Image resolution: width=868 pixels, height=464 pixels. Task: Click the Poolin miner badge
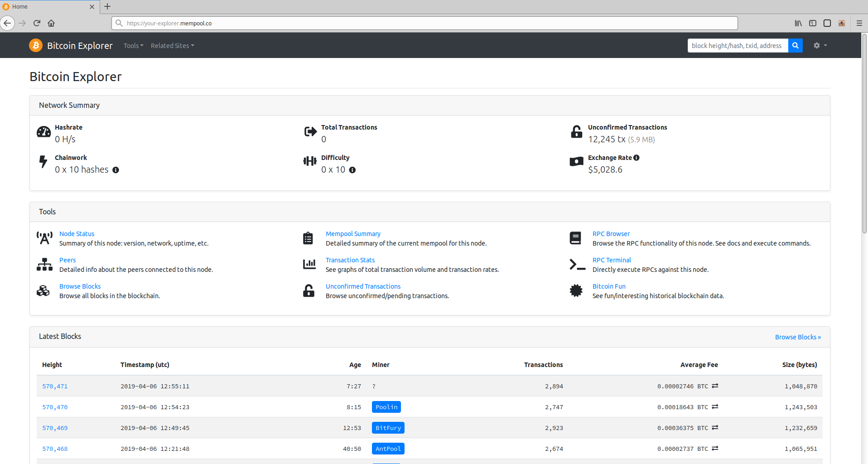tap(386, 407)
